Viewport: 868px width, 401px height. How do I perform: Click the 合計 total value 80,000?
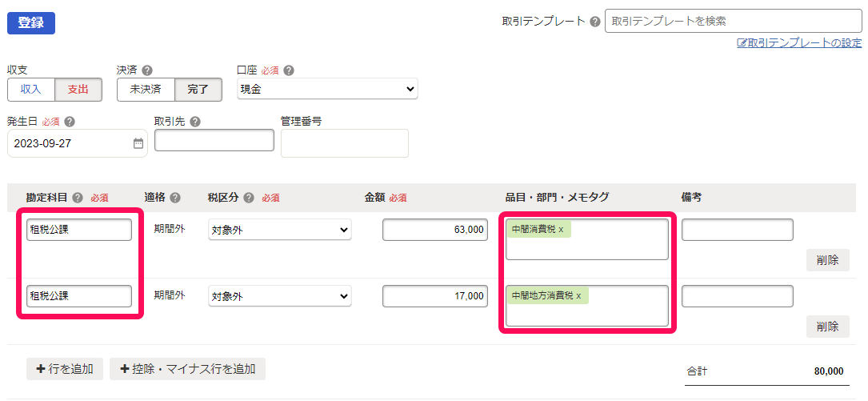click(x=829, y=371)
